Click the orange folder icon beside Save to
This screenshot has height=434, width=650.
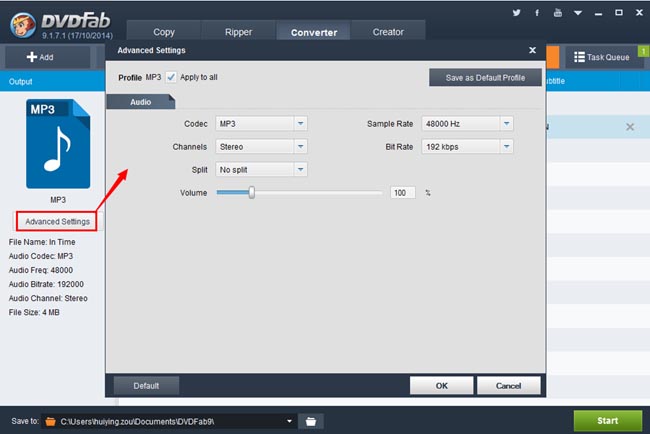pyautogui.click(x=51, y=422)
